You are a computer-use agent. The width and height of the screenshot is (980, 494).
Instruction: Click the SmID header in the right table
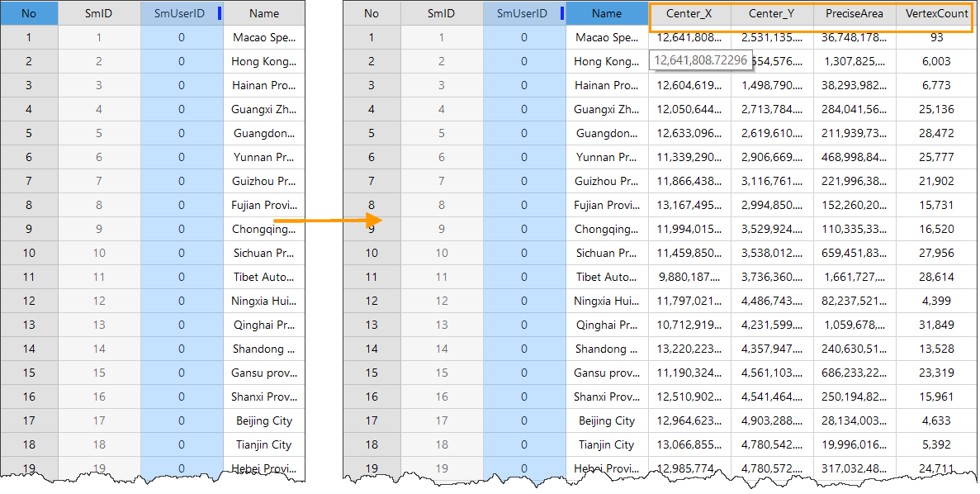tap(442, 14)
